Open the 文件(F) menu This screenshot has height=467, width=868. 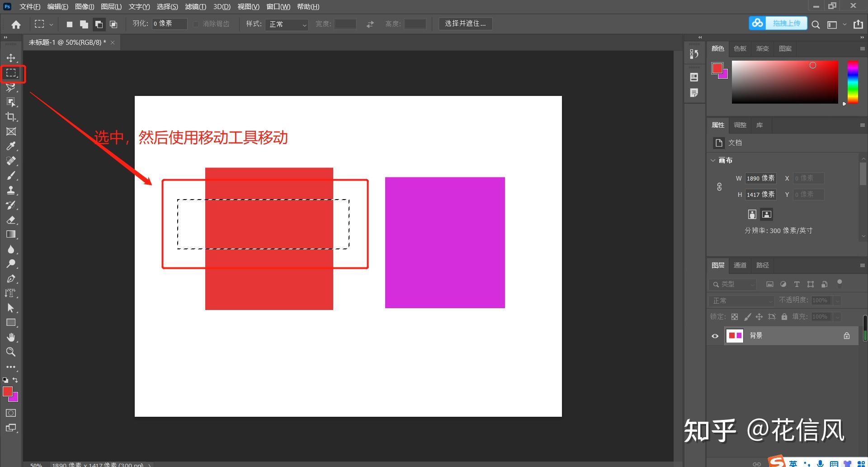[x=29, y=7]
